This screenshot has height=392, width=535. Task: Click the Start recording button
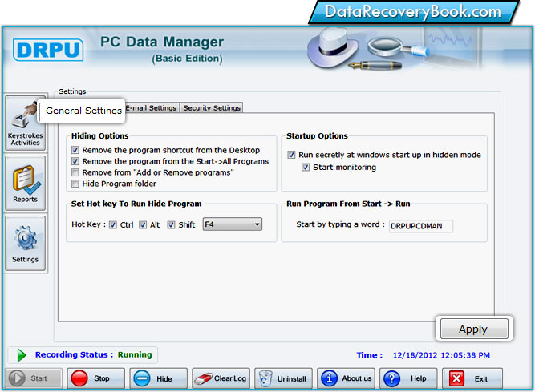34,378
